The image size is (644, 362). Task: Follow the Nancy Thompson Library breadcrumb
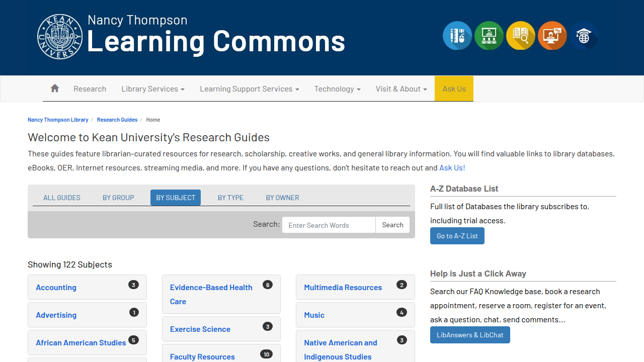pyautogui.click(x=58, y=120)
